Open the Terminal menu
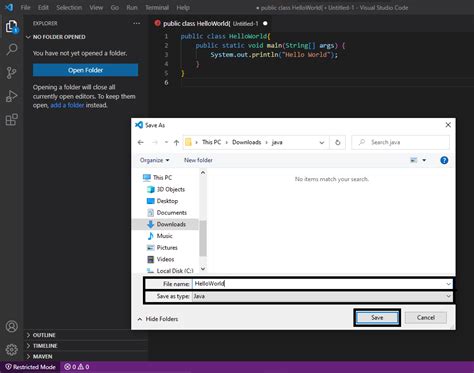The width and height of the screenshot is (474, 373). click(x=157, y=7)
